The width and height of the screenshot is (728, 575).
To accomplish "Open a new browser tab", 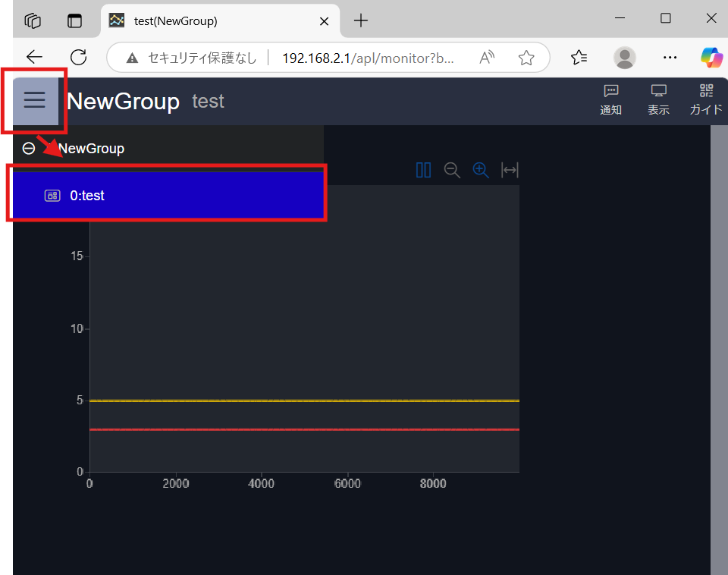I will pos(361,20).
